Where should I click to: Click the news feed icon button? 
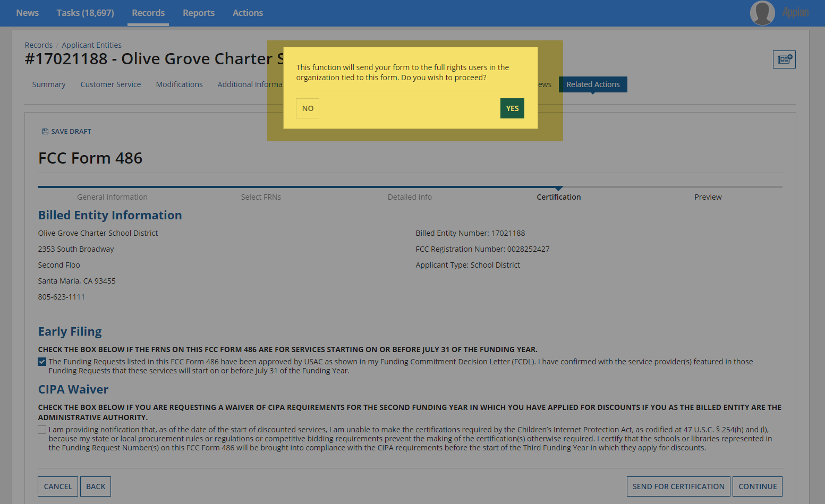tap(784, 59)
